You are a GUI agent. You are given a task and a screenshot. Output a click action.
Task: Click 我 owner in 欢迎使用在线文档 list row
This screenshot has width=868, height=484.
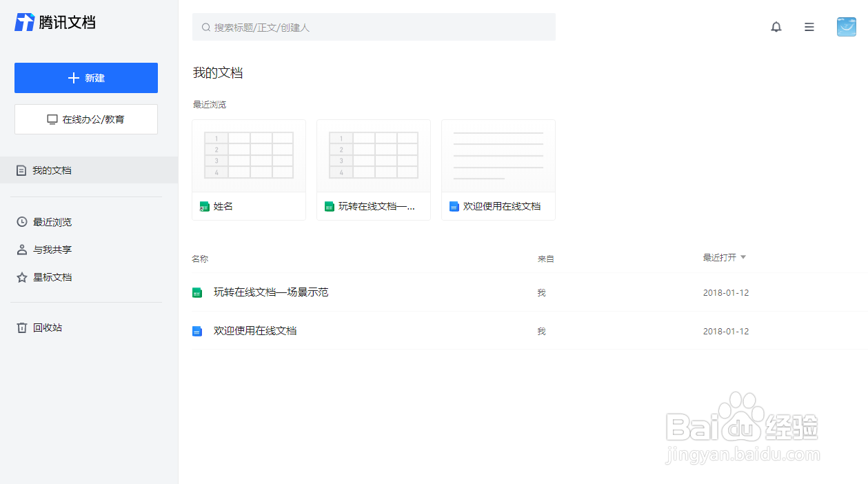point(541,332)
